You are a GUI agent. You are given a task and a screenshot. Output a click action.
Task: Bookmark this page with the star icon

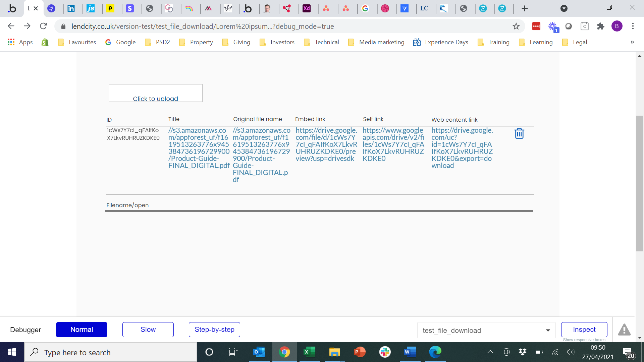[x=516, y=26]
